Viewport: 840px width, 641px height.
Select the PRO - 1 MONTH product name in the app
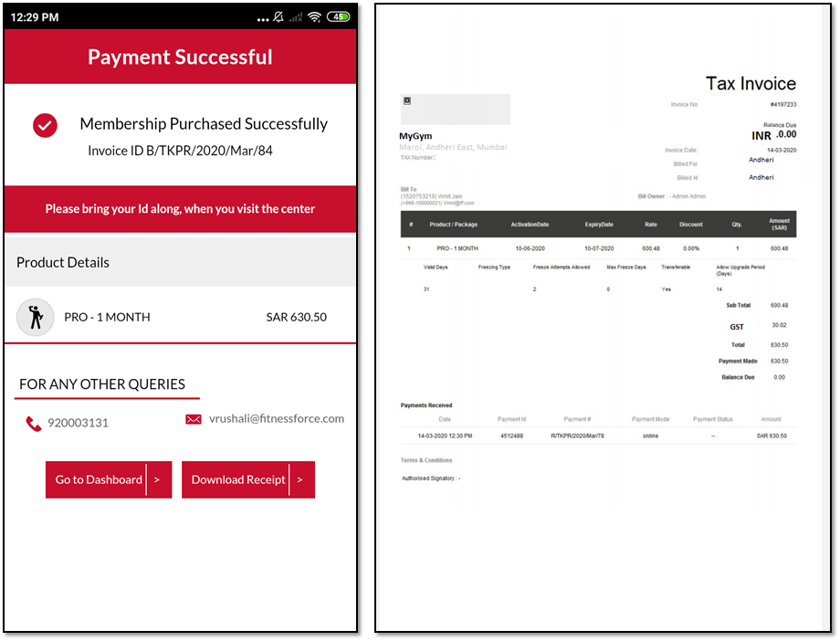click(107, 317)
